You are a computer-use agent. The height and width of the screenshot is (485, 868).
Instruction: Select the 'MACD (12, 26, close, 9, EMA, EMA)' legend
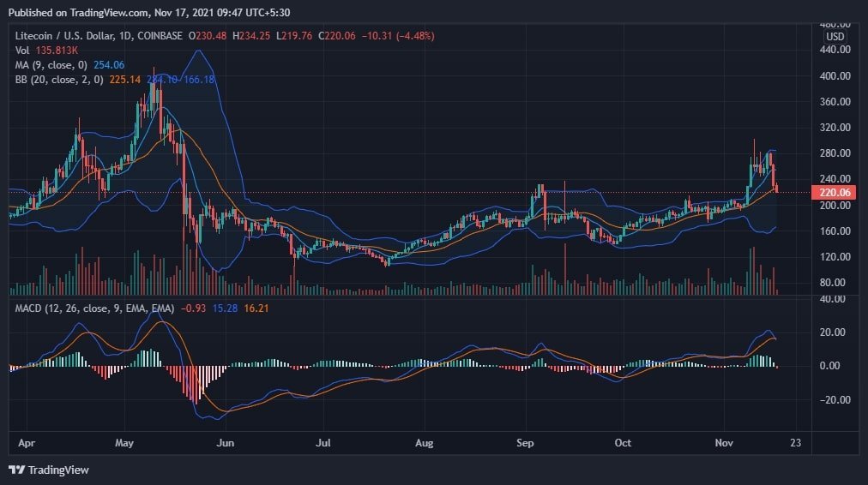coord(94,308)
